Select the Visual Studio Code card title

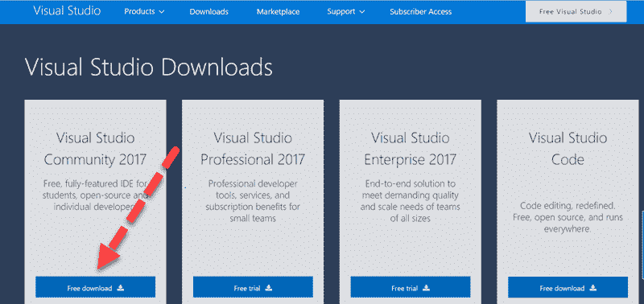[x=568, y=149]
